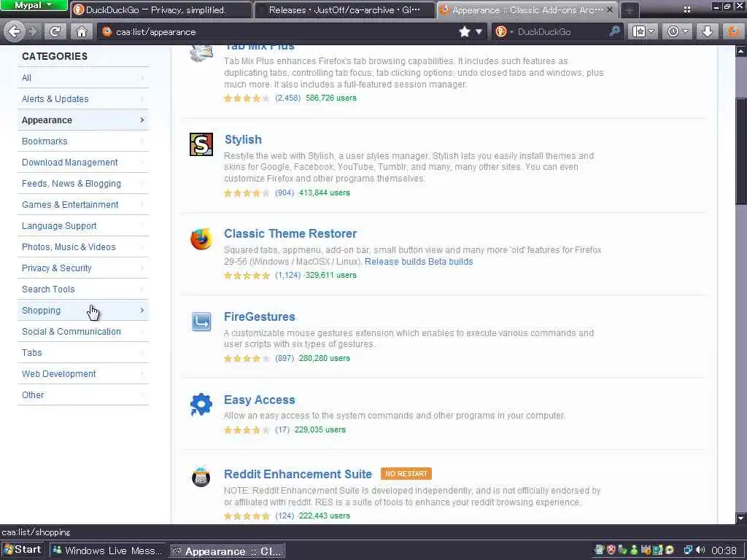This screenshot has width=747, height=560.
Task: Open the Stylish add-on title
Action: click(x=243, y=139)
